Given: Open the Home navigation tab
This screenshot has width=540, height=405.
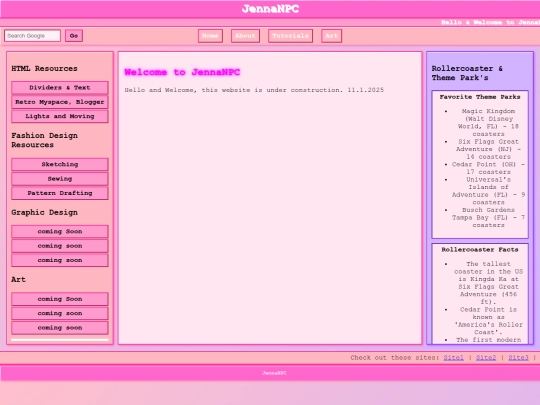Looking at the screenshot, I should (210, 36).
